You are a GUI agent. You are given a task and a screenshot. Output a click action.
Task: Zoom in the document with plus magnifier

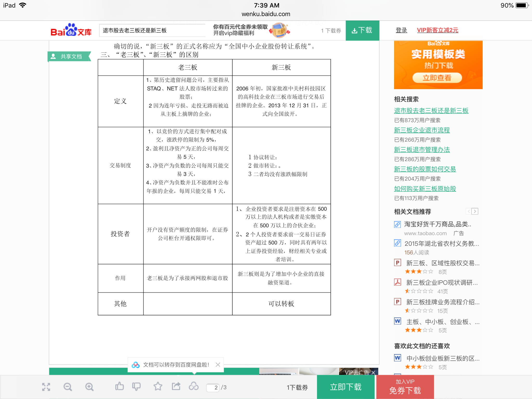[89, 387]
